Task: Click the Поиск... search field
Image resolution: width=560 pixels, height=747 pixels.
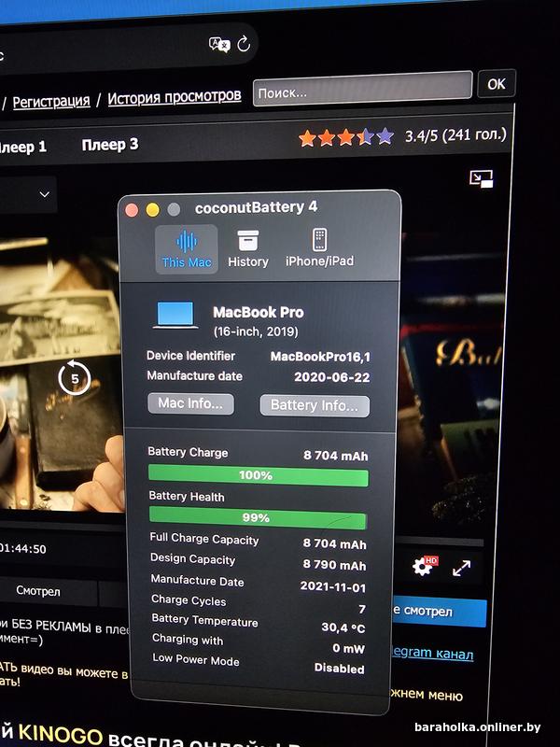Action: click(362, 88)
